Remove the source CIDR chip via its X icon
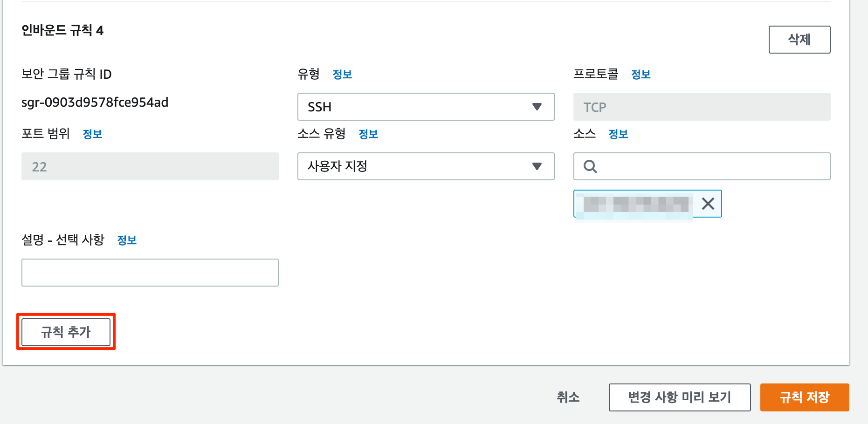 tap(708, 204)
